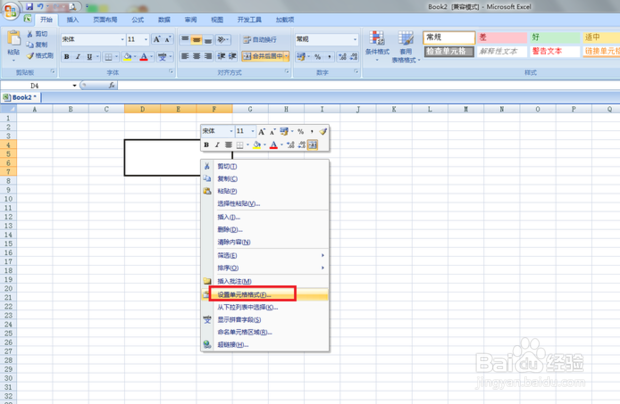This screenshot has height=404, width=620.
Task: Open the ribbon borders dropdown arrow
Action: (x=116, y=57)
